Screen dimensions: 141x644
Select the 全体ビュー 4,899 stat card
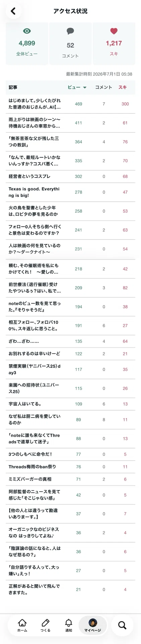(x=27, y=44)
